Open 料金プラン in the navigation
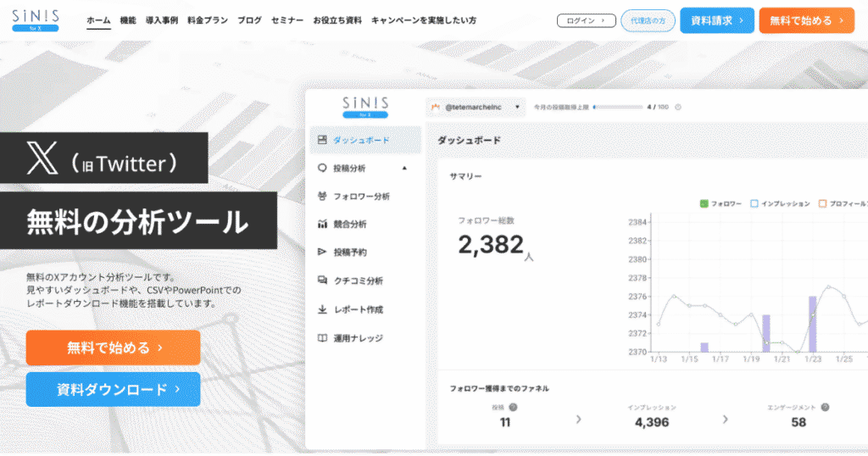This screenshot has width=868, height=456. 208,20
